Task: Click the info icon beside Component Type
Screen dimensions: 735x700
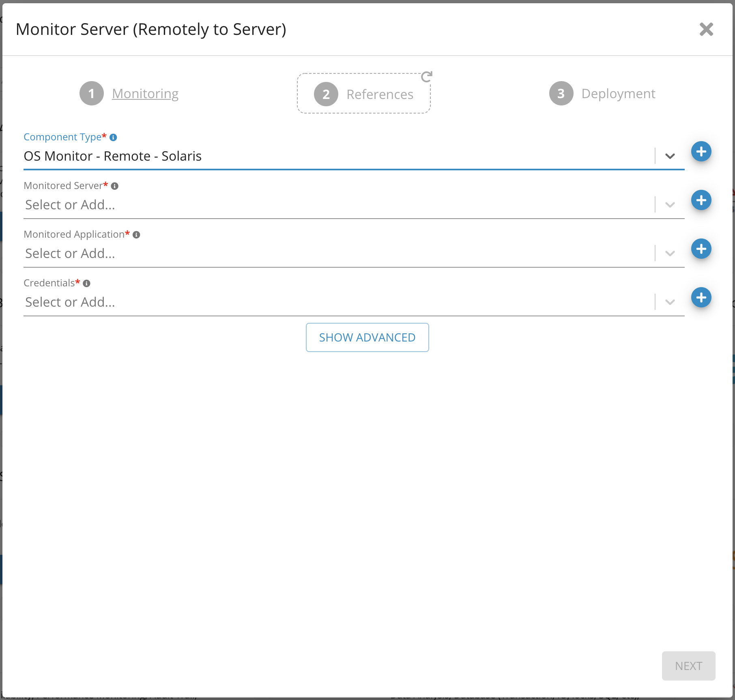Action: tap(113, 137)
